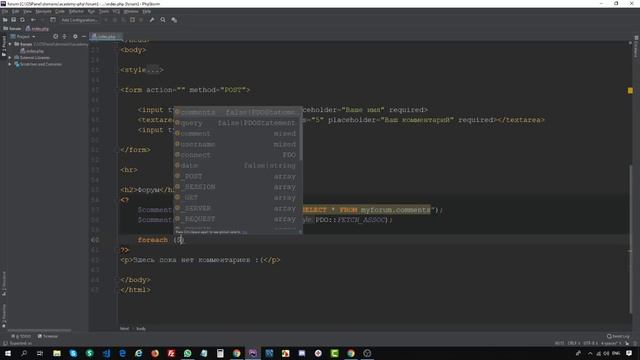Choose 'date' completion suggestion
The width and height of the screenshot is (640, 360).
(x=236, y=165)
